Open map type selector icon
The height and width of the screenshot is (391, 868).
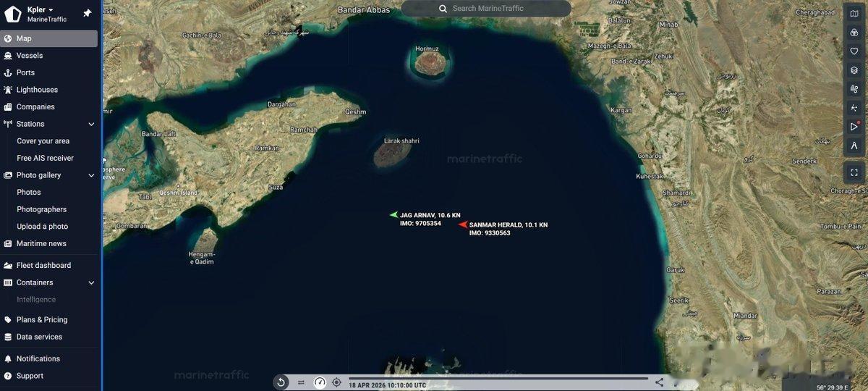854,13
